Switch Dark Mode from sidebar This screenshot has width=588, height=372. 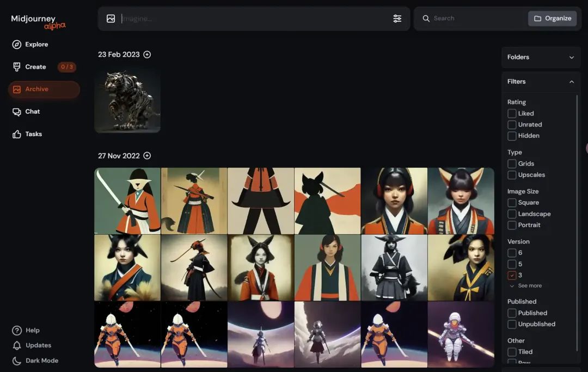(41, 361)
